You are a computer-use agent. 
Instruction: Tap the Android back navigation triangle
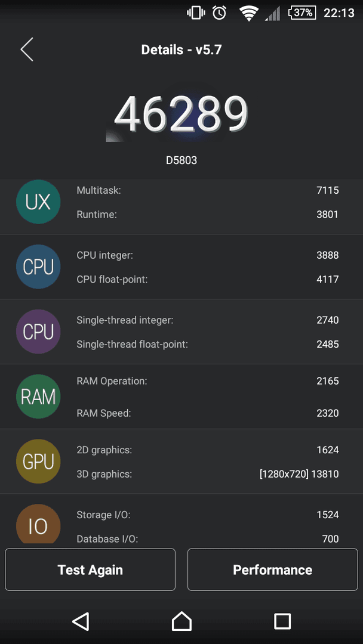[x=81, y=621]
